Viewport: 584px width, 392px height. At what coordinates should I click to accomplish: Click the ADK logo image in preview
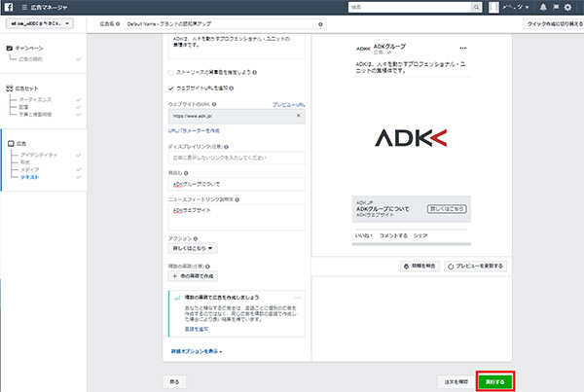point(411,138)
